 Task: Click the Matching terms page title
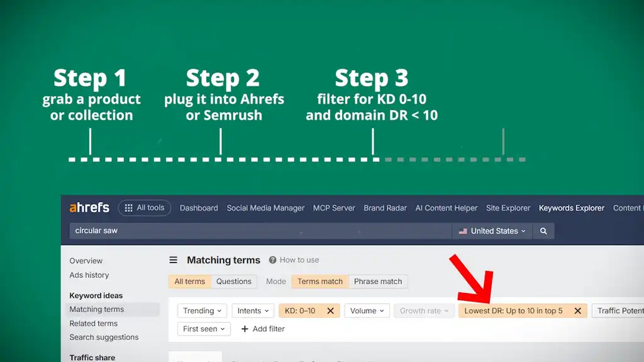click(223, 260)
